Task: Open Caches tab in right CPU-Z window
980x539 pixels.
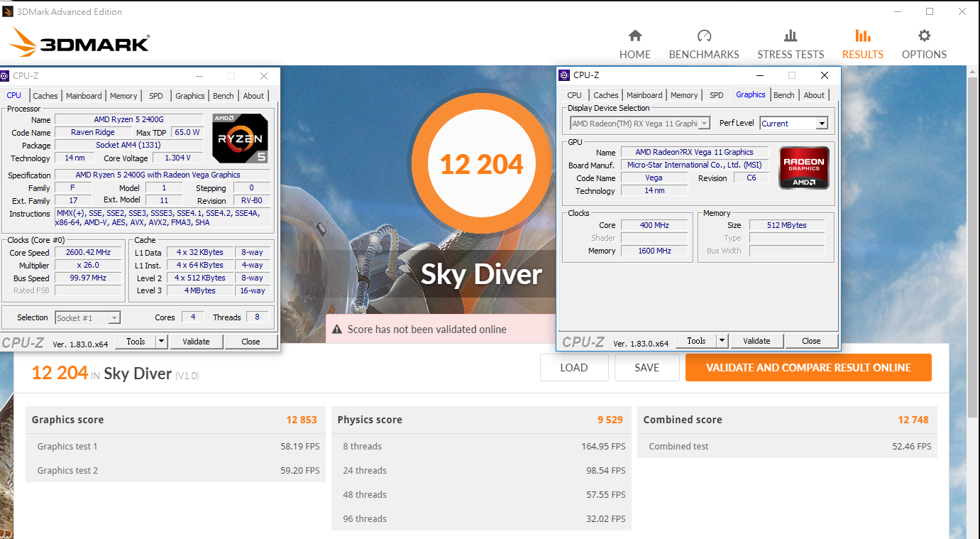Action: point(606,95)
